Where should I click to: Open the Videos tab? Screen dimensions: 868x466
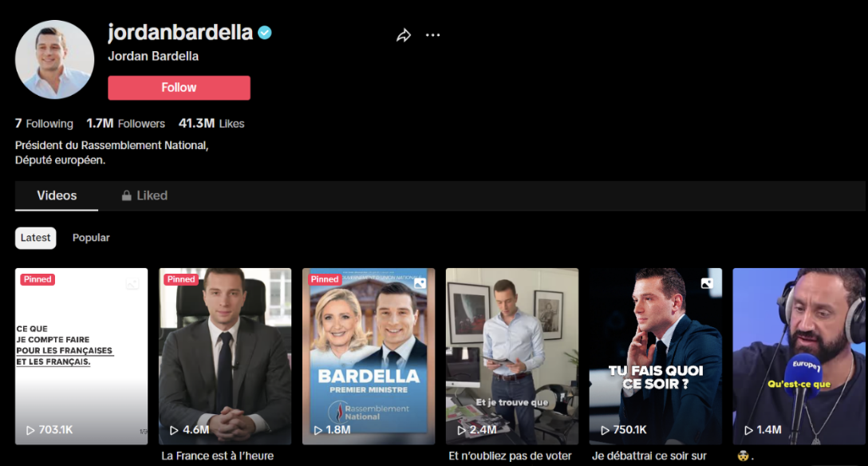57,195
